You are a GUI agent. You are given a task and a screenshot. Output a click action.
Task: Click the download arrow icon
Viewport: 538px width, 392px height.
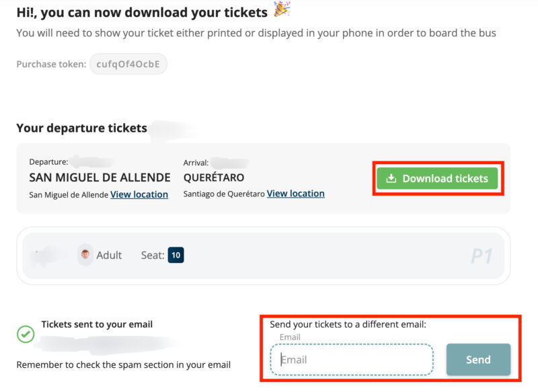[x=391, y=179]
